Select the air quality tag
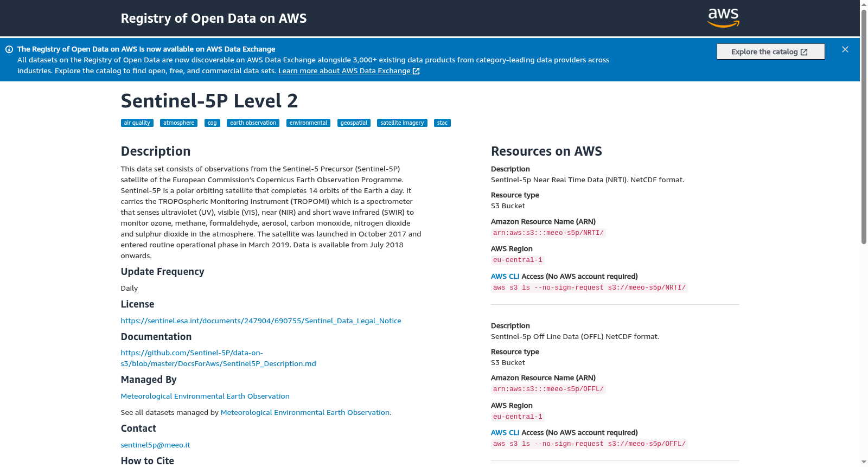This screenshot has width=868, height=467. point(137,123)
